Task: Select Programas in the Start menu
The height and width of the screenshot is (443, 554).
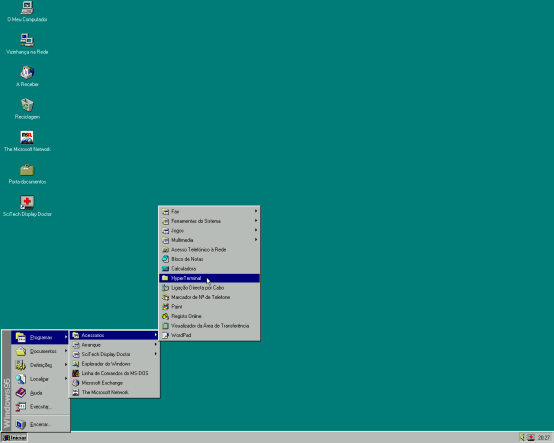Action: pos(40,337)
